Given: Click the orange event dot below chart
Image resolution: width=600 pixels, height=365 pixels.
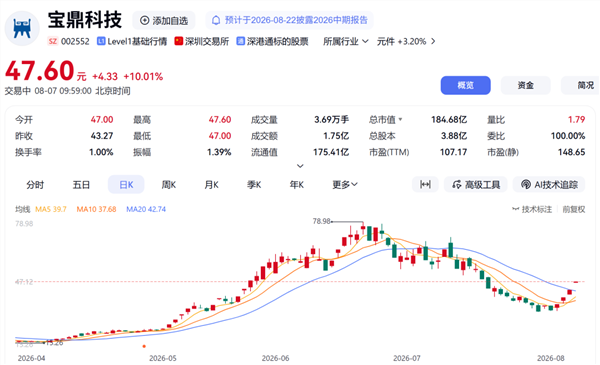Looking at the screenshot, I should 144,346.
